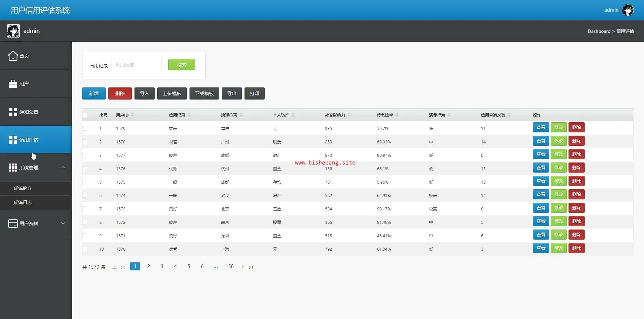Click the 打印 button
The height and width of the screenshot is (319, 644).
255,93
